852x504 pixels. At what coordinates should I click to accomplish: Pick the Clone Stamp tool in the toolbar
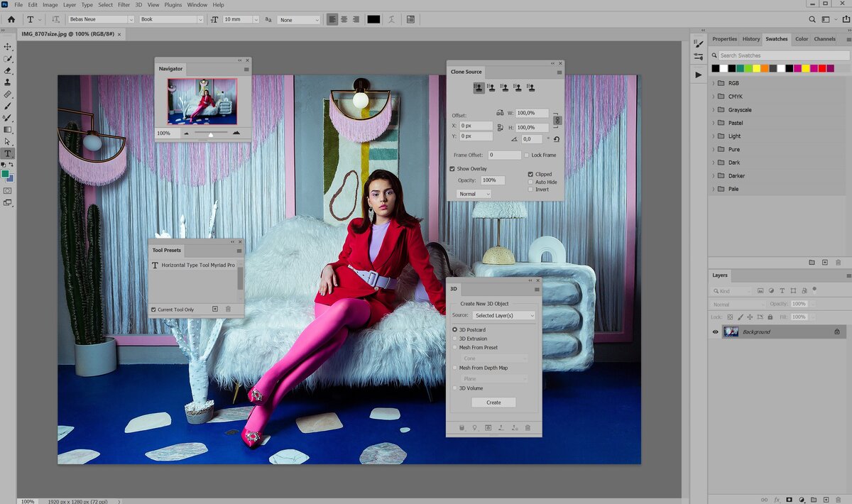pyautogui.click(x=8, y=82)
